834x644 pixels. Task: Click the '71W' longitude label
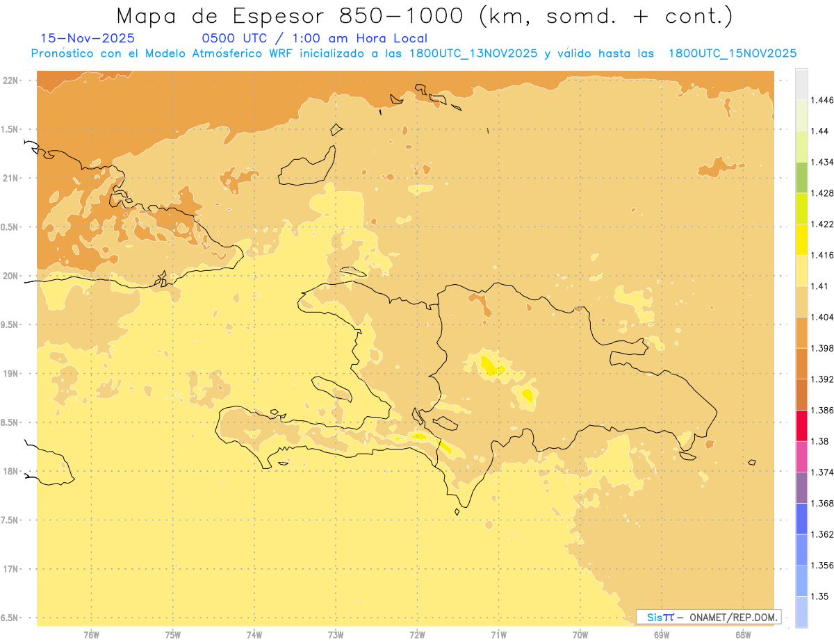(x=498, y=635)
